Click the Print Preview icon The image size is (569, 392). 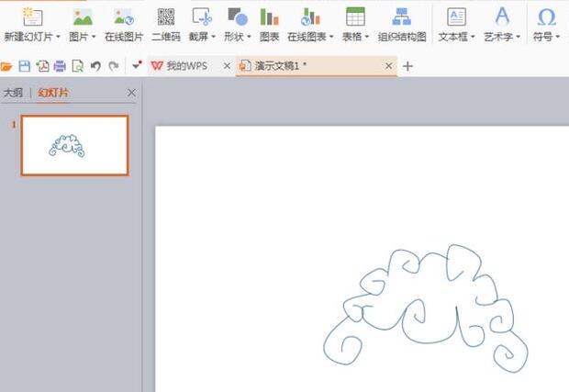(x=78, y=66)
